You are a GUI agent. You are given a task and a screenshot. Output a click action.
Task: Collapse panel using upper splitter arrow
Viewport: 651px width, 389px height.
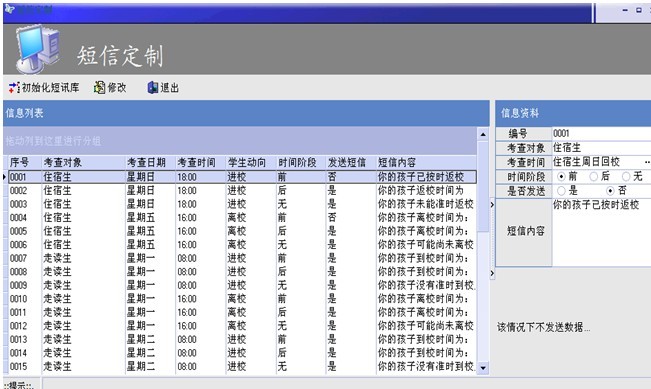pos(492,205)
